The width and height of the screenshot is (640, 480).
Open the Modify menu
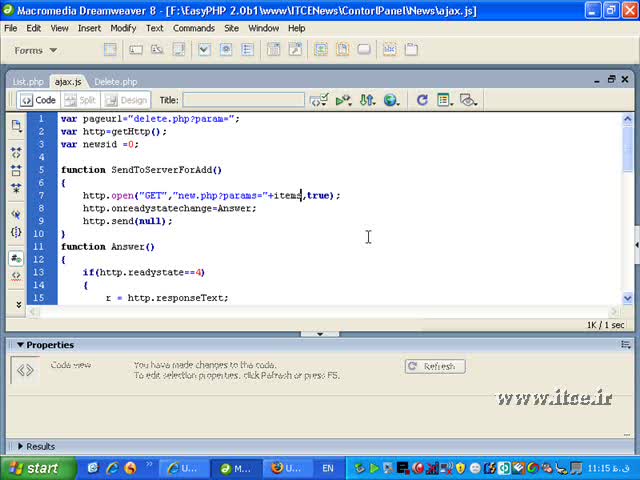123,28
